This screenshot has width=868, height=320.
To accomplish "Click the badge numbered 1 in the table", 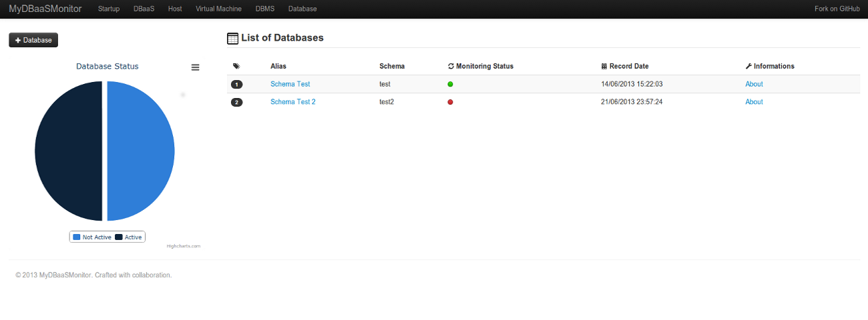I will coord(236,85).
